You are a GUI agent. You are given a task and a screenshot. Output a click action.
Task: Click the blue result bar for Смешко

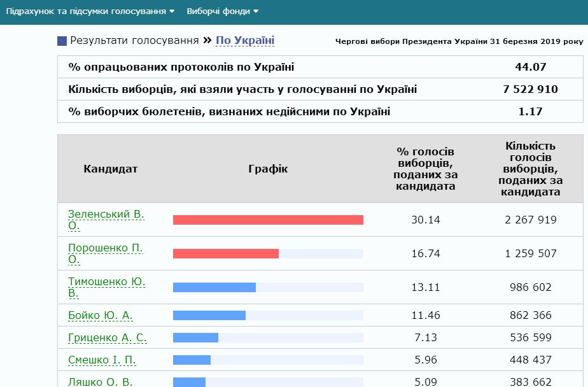(192, 360)
